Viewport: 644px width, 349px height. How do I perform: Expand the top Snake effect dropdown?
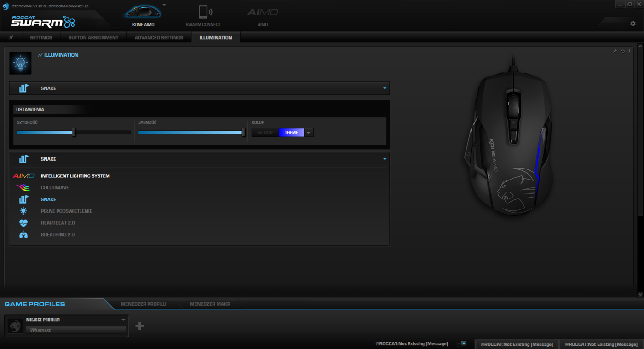tap(385, 88)
